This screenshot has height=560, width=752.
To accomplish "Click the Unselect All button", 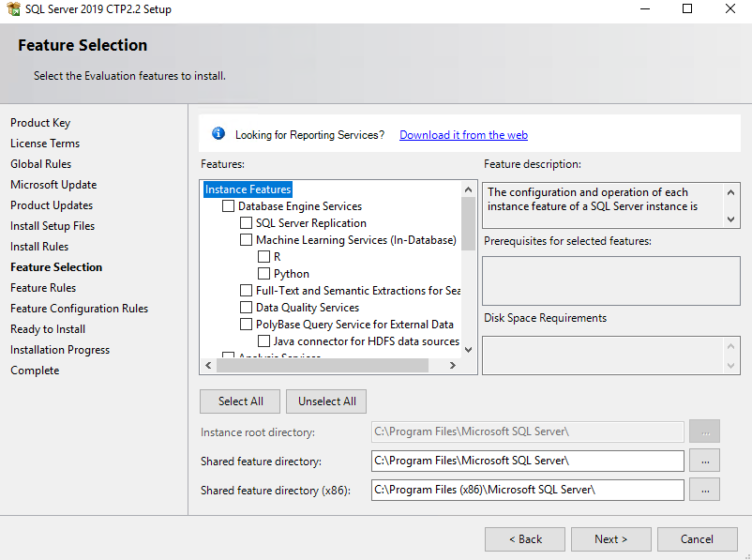I will click(326, 401).
